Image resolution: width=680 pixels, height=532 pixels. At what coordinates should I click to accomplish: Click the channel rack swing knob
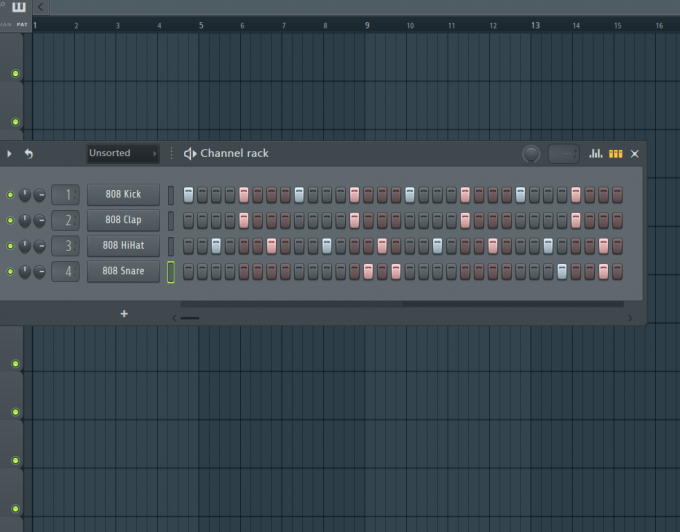pos(531,154)
